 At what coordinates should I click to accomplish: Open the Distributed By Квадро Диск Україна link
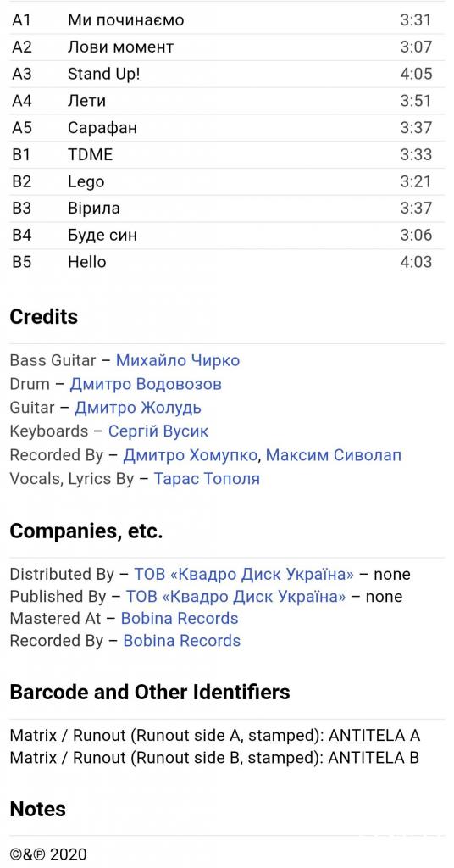pos(243,574)
